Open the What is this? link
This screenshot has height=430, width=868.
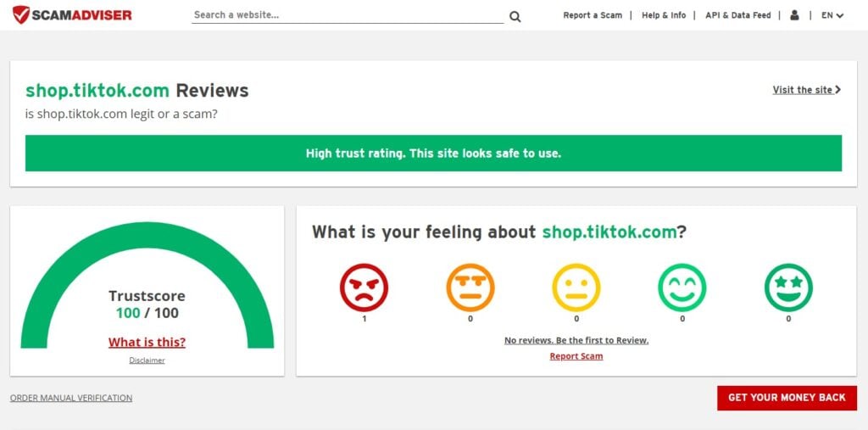click(147, 343)
